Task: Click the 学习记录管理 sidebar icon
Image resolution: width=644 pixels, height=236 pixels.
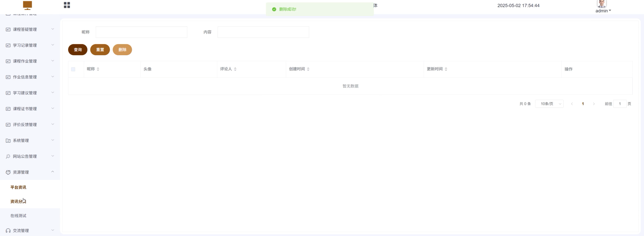Action: pos(8,45)
